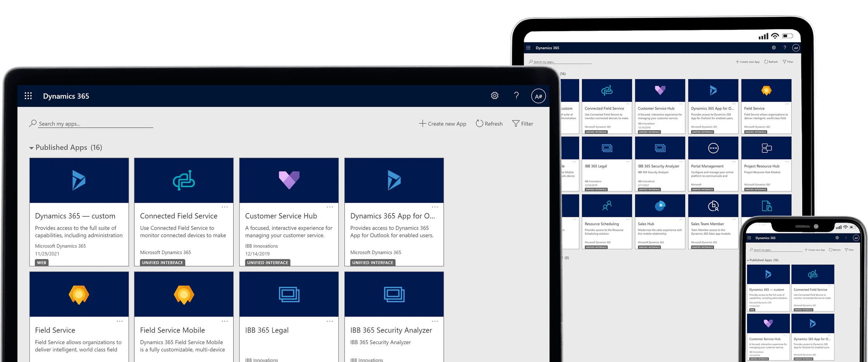Open more options for Portal Management on tablet
The width and height of the screenshot is (868, 362).
coord(734,161)
